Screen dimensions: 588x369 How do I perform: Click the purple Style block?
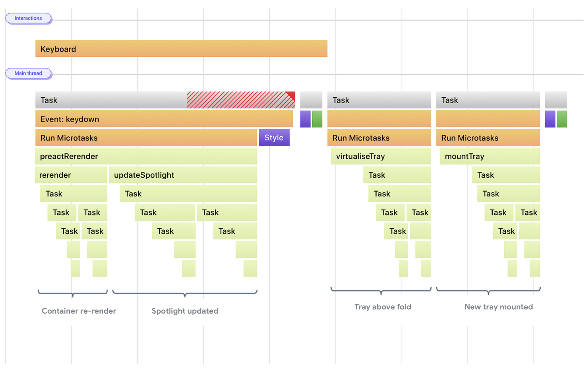(274, 138)
